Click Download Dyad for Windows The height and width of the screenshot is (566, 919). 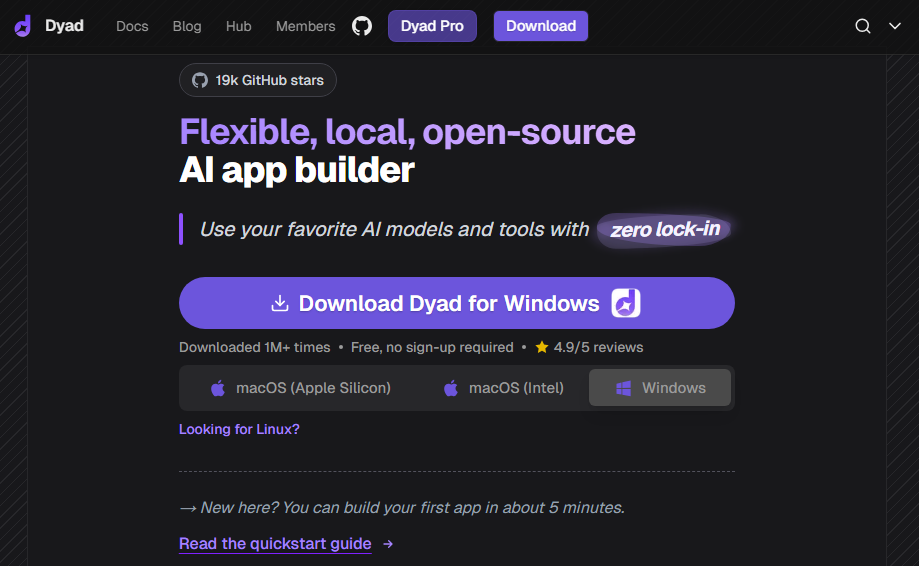(x=457, y=303)
